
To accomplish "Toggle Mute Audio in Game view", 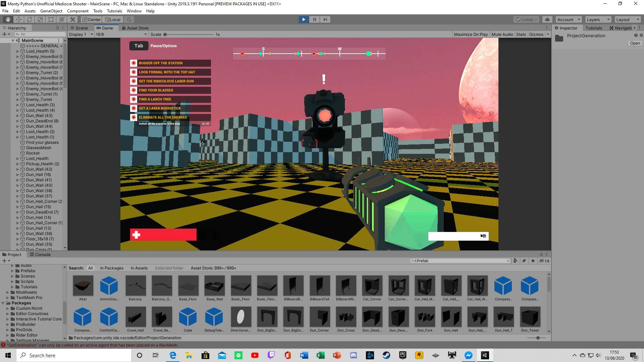I will click(x=502, y=34).
